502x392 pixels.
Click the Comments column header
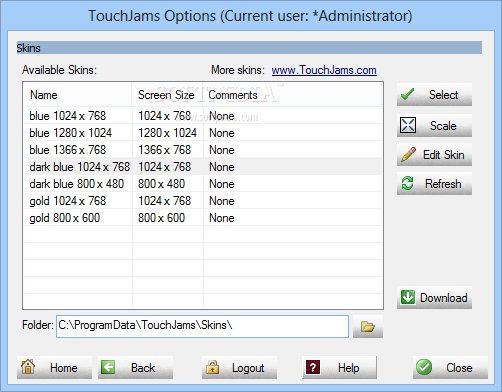pos(292,95)
